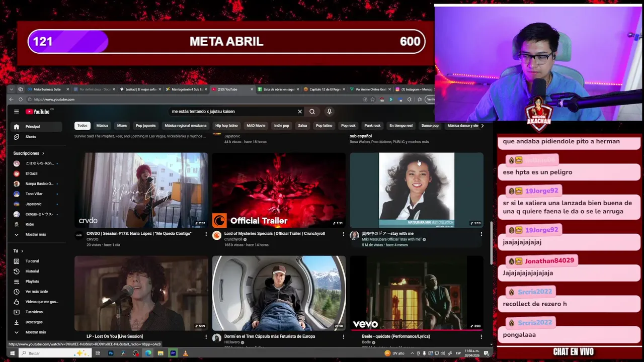Open options menu for Beéle quédate video

pos(481,336)
